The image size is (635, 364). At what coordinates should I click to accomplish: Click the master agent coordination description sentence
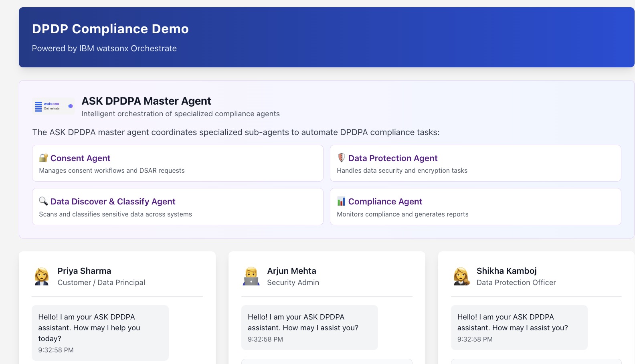tap(236, 132)
